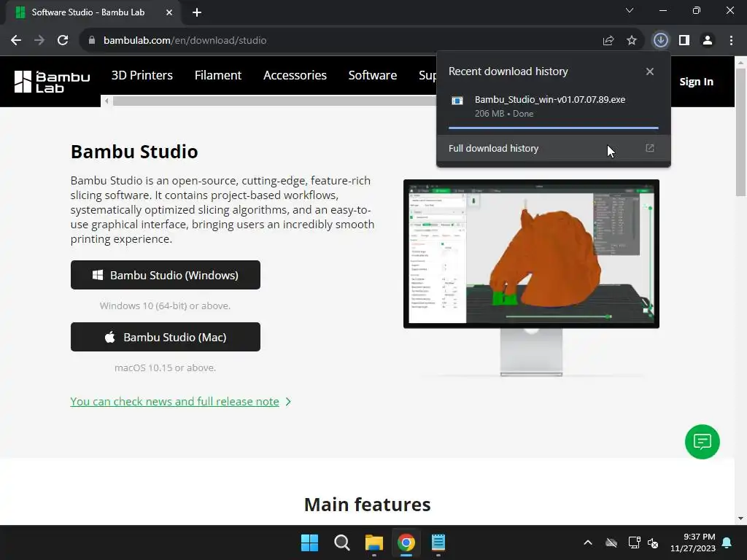Open the Notepad taskbar icon
747x560 pixels.
(438, 542)
